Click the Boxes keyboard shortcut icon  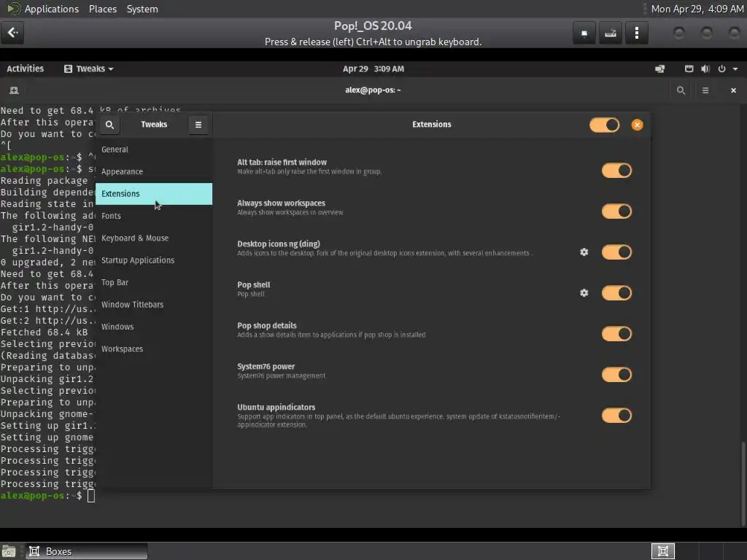611,33
